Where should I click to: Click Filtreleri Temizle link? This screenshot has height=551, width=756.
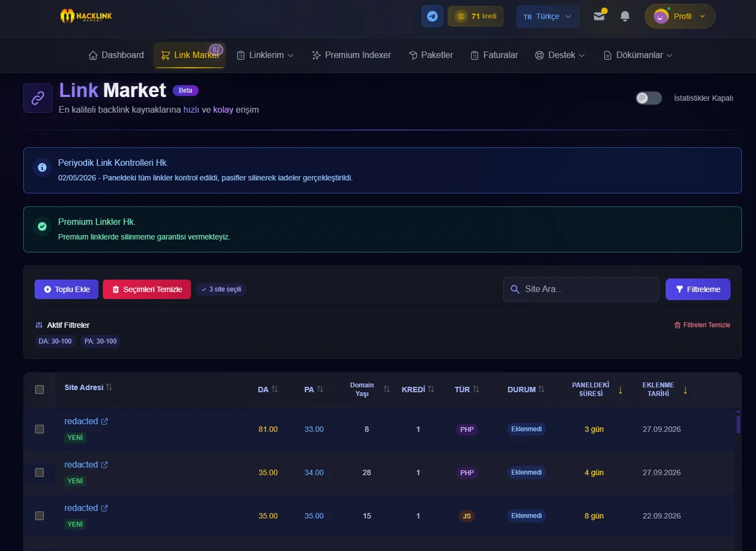pos(702,325)
